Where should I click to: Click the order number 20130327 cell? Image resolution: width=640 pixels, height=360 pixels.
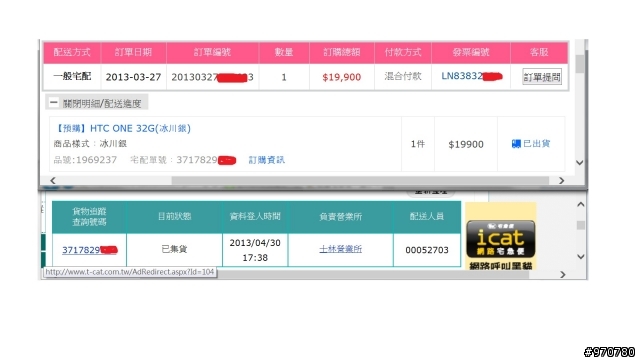pos(212,77)
